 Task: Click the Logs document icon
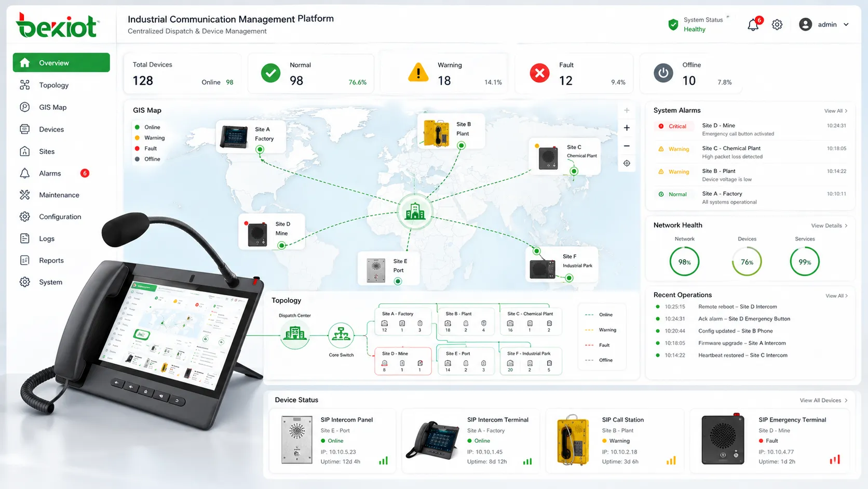tap(24, 239)
